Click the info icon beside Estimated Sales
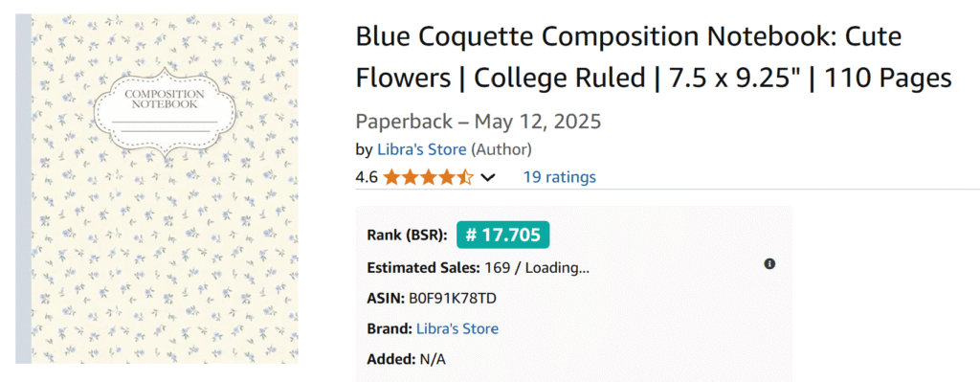 (770, 264)
